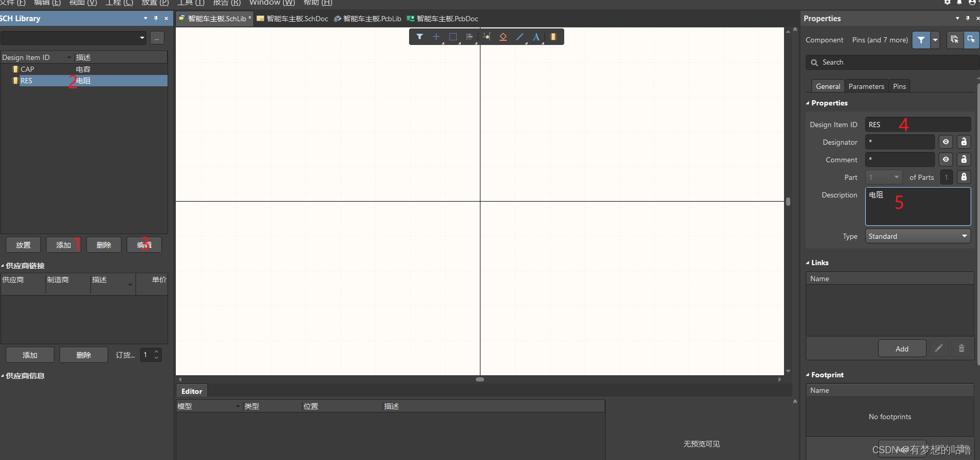Screen dimensions: 980x460
Task: Click the CAP component icon in library list
Action: coord(16,69)
